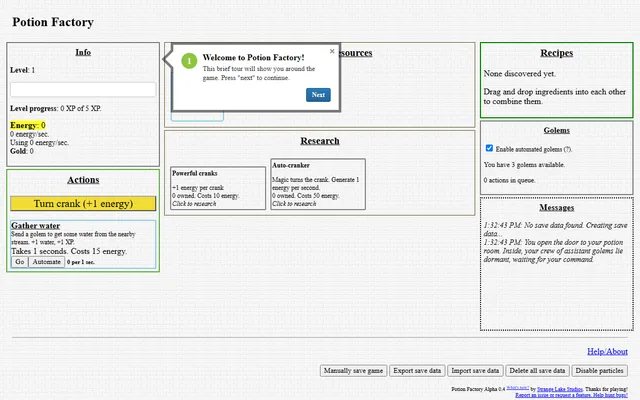
Task: Click Import save data button
Action: pos(475,371)
